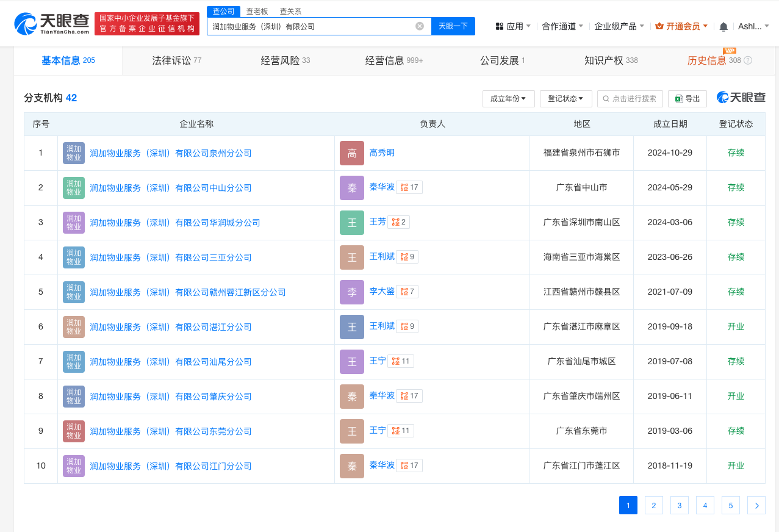Click the 导出 export button

(x=687, y=98)
